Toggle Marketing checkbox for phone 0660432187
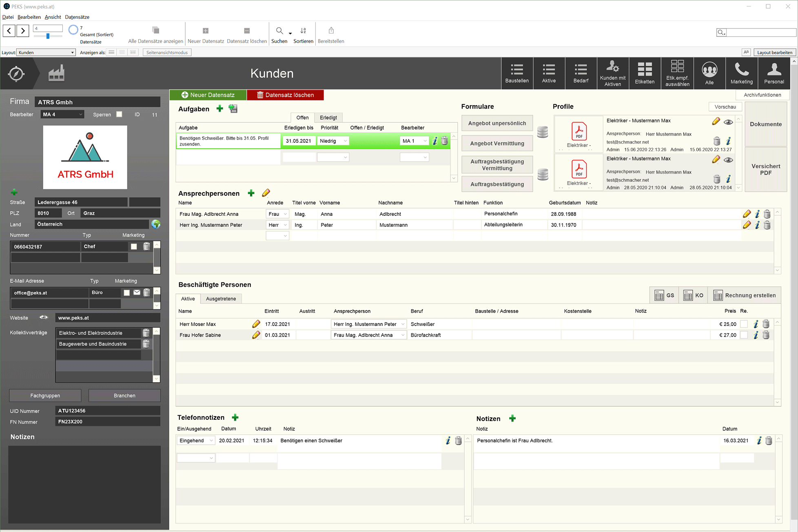Viewport: 798px width, 532px height. (134, 246)
